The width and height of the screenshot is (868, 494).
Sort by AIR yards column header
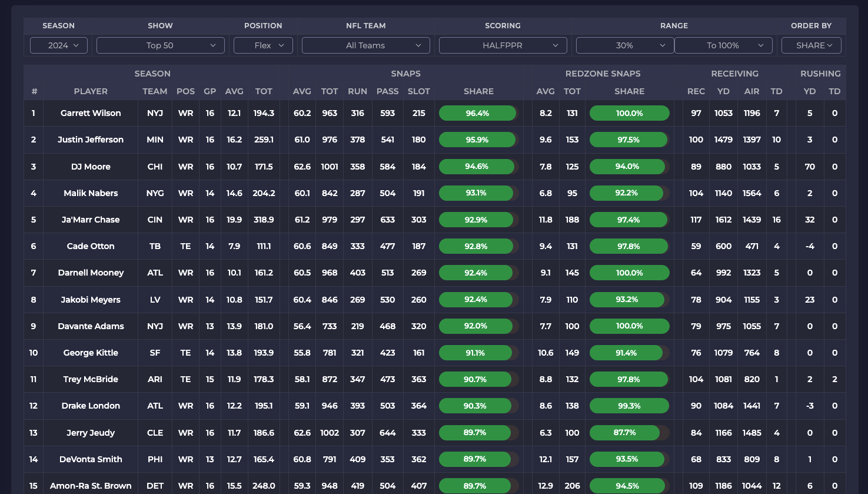[x=751, y=91]
